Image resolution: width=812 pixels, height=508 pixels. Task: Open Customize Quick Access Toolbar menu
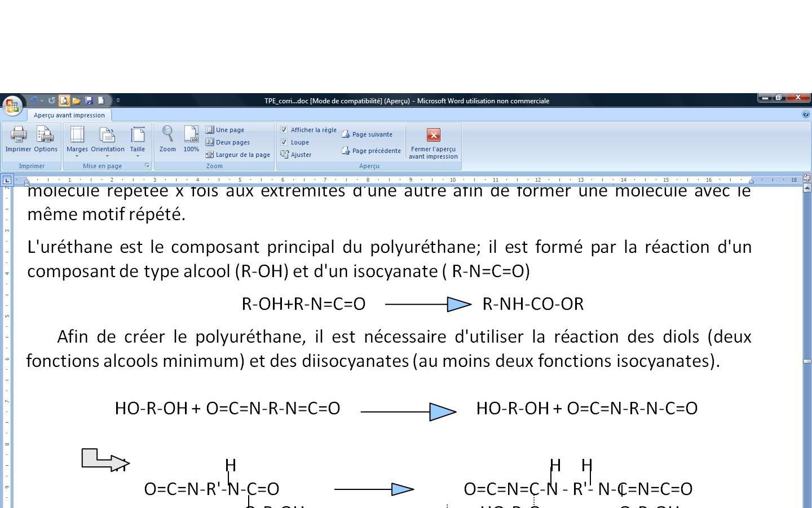[118, 100]
